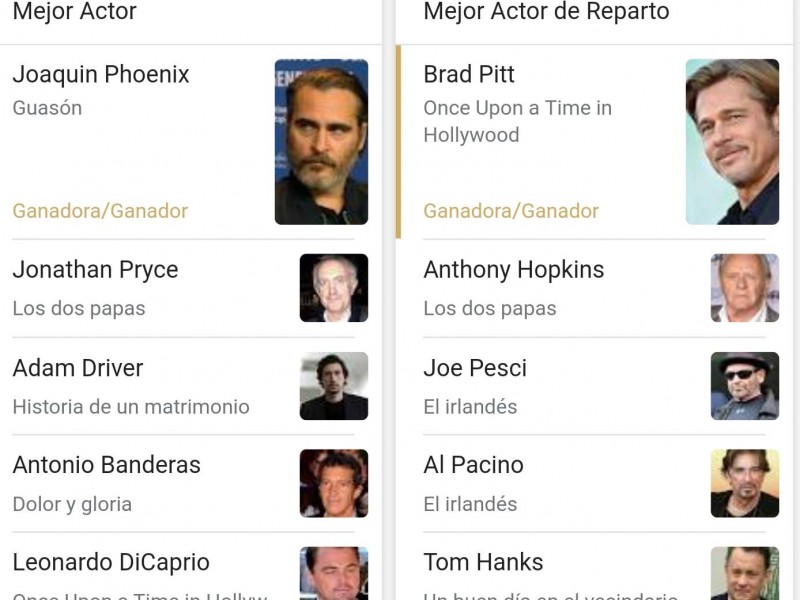Tap the photo beside Anthony Hopkins
Image resolution: width=800 pixels, height=600 pixels.
(x=745, y=288)
